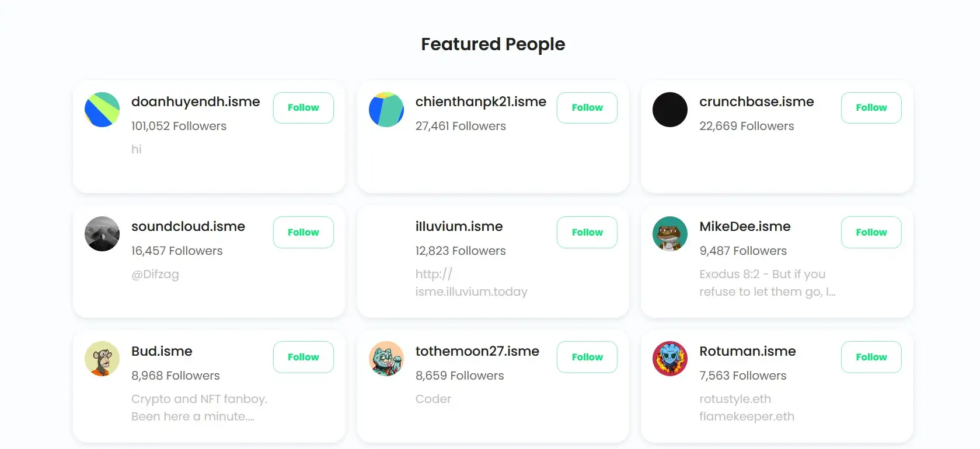Click tothemoon27.isme cat avatar
Screen dimensions: 980x449
point(386,359)
